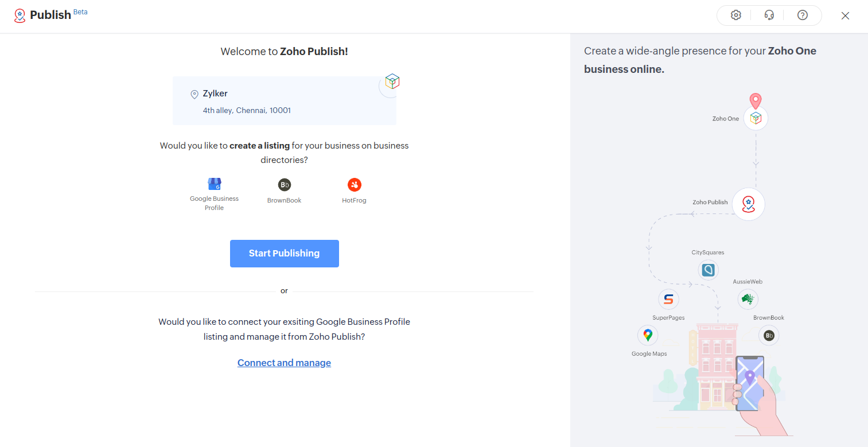Click the Zoho One icon in the diagram
Screen dimensions: 868x447
756,118
